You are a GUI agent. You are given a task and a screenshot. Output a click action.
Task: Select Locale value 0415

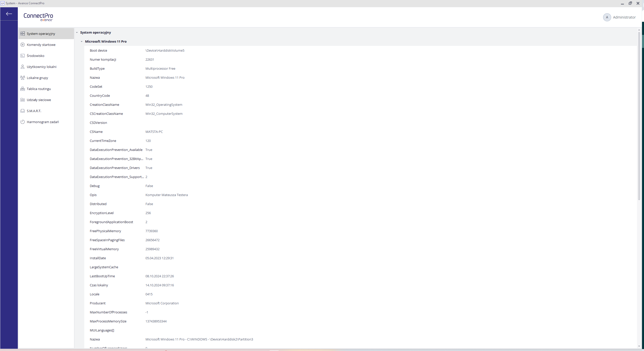point(149,294)
